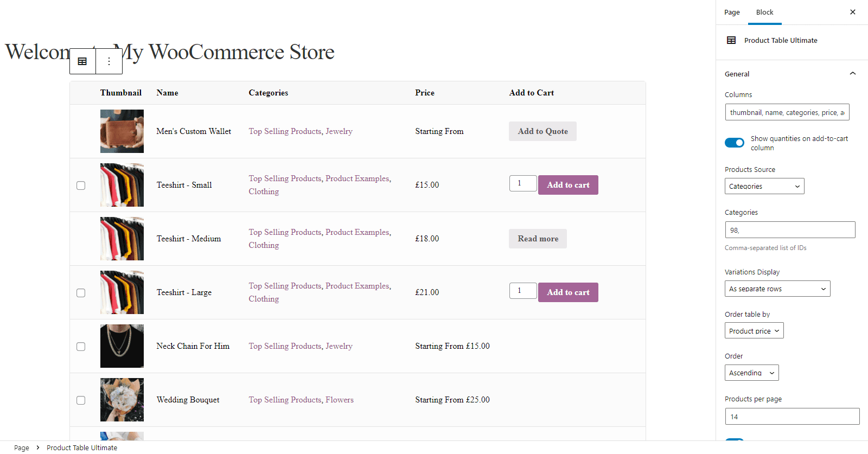This screenshot has height=454, width=868.
Task: Click the Thumbnail column header
Action: 121,93
